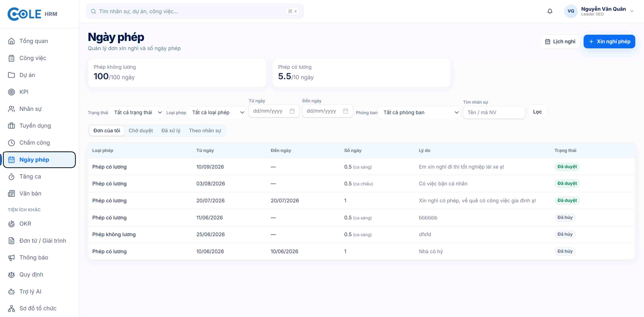Click Thông báo megaphone icon
The width and height of the screenshot is (644, 317).
coord(11,257)
